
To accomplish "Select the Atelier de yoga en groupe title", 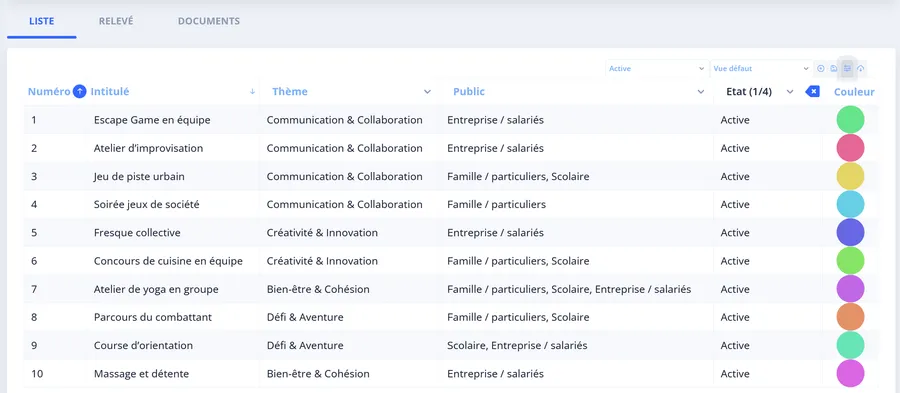I will pyautogui.click(x=156, y=289).
